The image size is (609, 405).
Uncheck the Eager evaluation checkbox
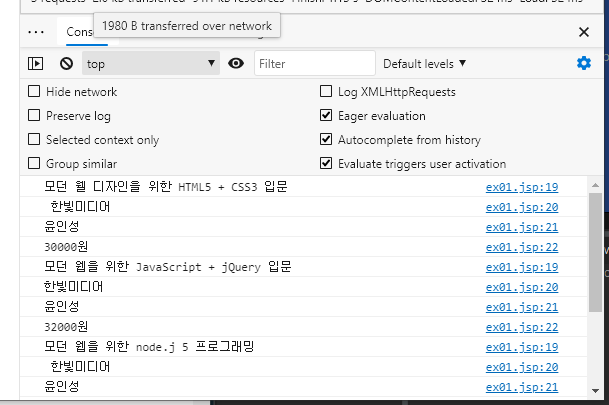click(326, 115)
